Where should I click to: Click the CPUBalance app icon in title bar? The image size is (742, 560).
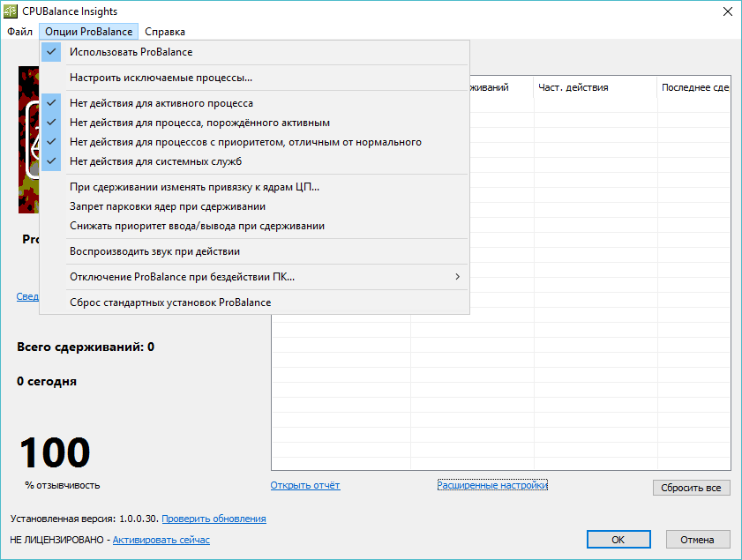pos(10,11)
